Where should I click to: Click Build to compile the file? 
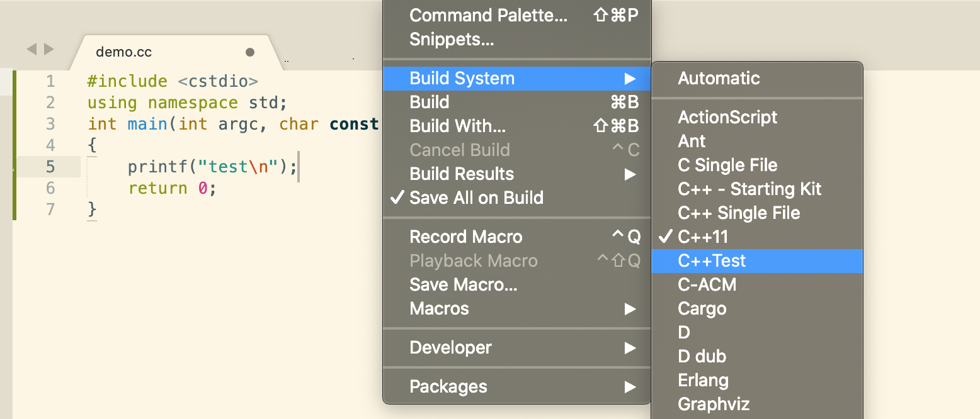pyautogui.click(x=429, y=102)
